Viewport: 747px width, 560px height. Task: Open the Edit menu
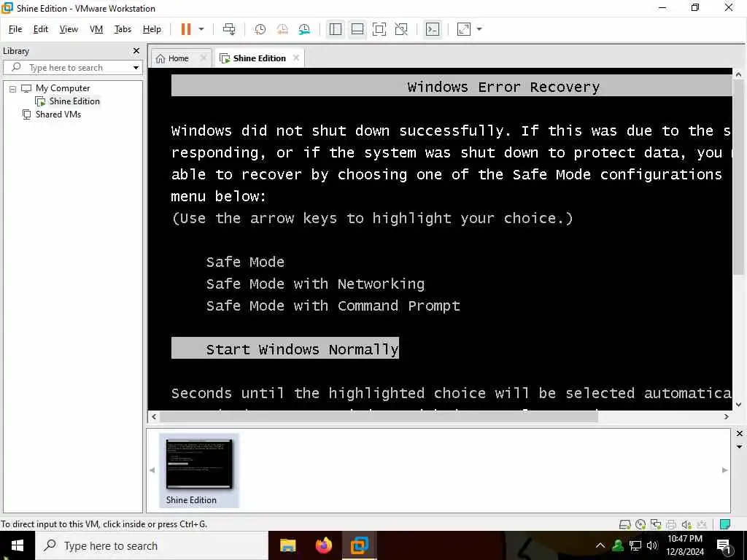coord(41,29)
